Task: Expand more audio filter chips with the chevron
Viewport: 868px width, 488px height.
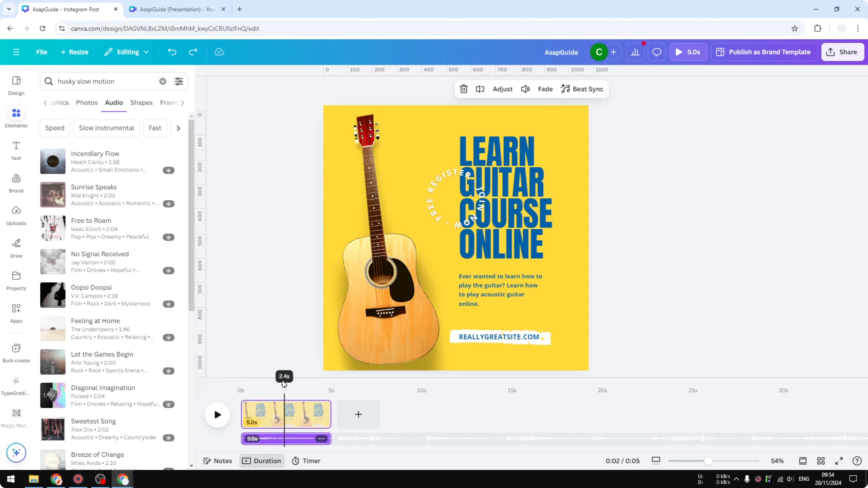Action: (178, 128)
